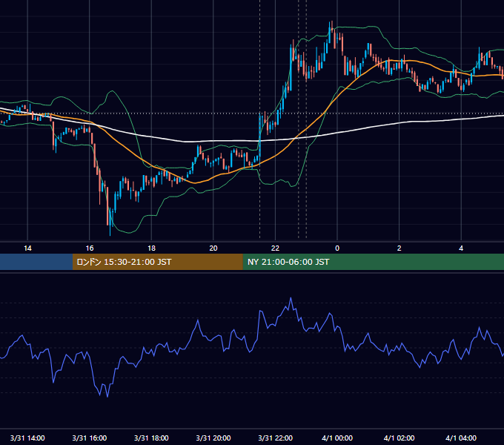This screenshot has width=504, height=445.
Task: Click the ロンドン 15:30-21:00 JST session bar
Action: tap(157, 262)
